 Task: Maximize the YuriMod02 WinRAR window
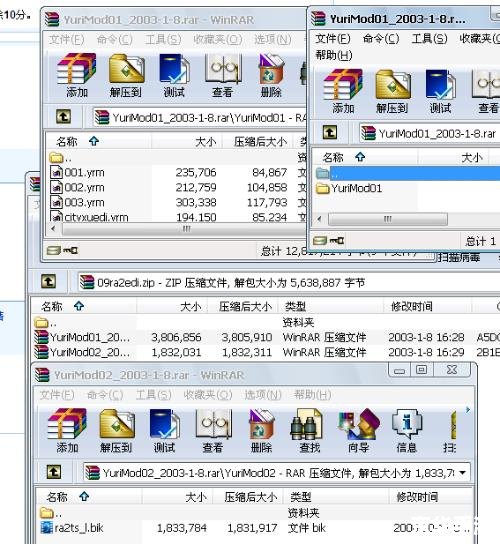click(x=421, y=370)
